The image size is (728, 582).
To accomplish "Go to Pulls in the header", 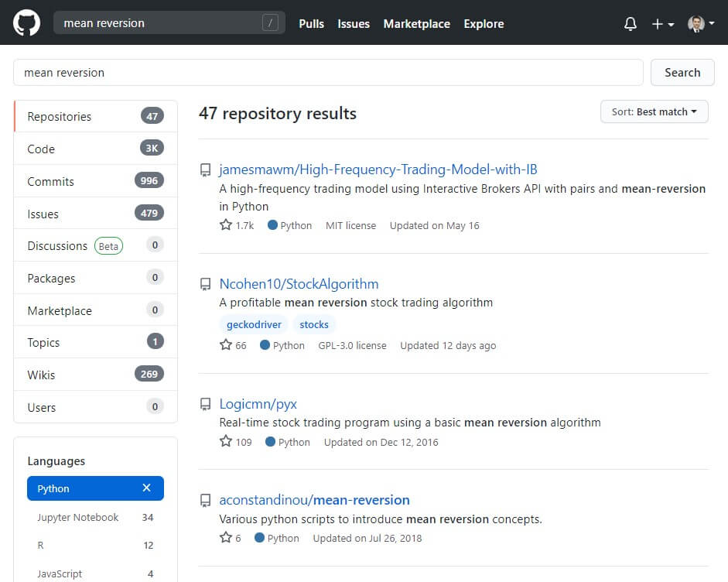I will (x=312, y=24).
